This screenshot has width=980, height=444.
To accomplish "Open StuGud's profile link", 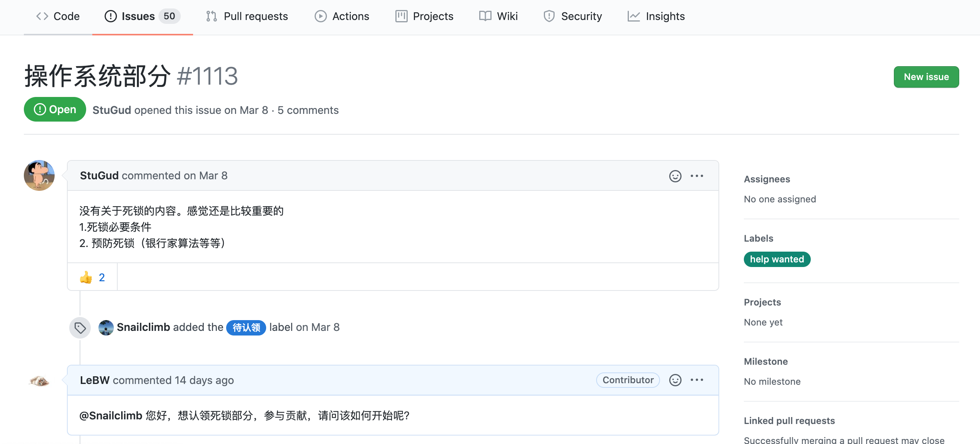I will pos(112,110).
